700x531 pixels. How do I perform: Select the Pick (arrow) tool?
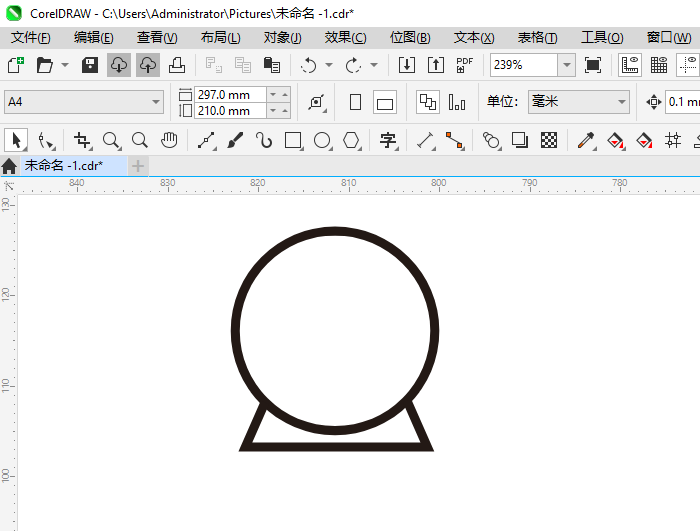pyautogui.click(x=16, y=140)
